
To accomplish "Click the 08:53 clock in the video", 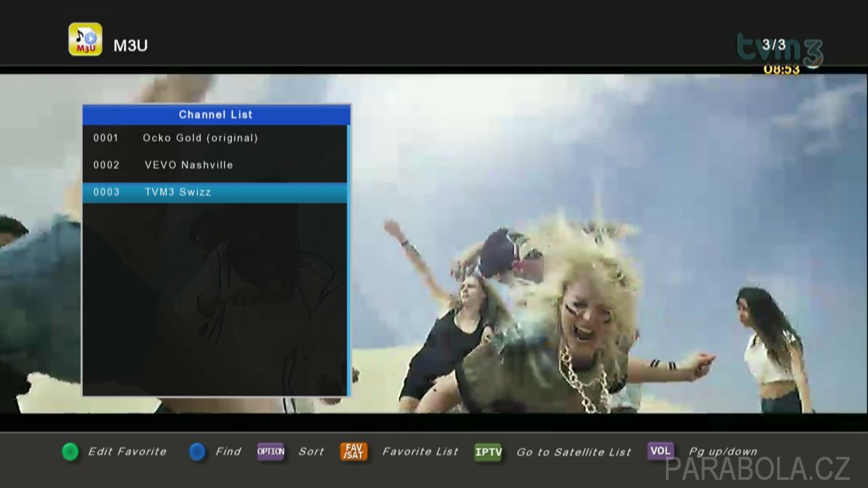I will click(782, 69).
